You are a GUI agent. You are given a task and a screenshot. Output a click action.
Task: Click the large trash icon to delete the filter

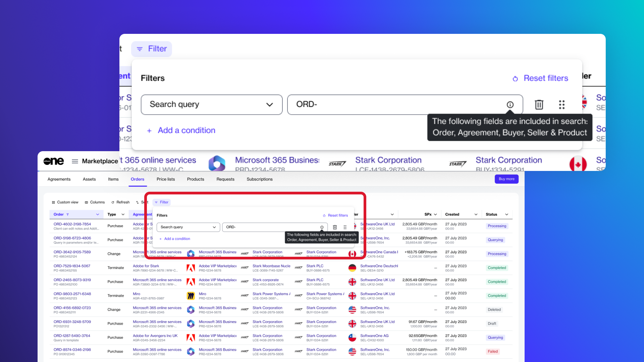539,105
